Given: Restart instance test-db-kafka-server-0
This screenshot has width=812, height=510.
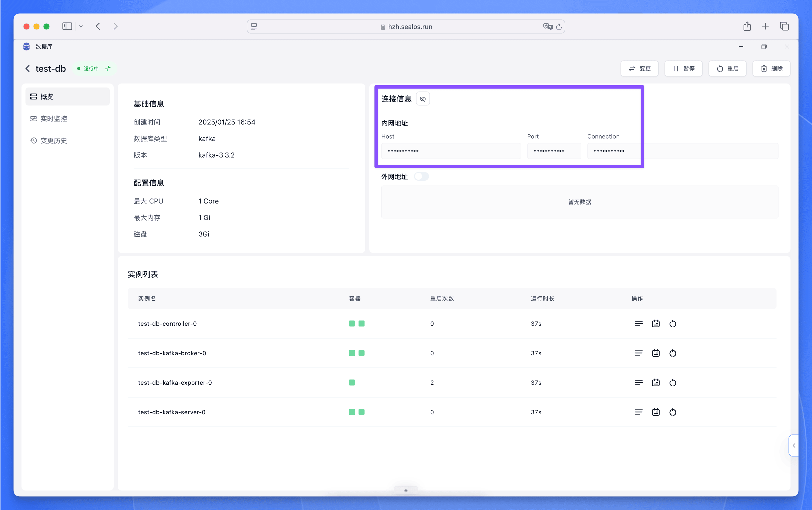Looking at the screenshot, I should click(673, 412).
